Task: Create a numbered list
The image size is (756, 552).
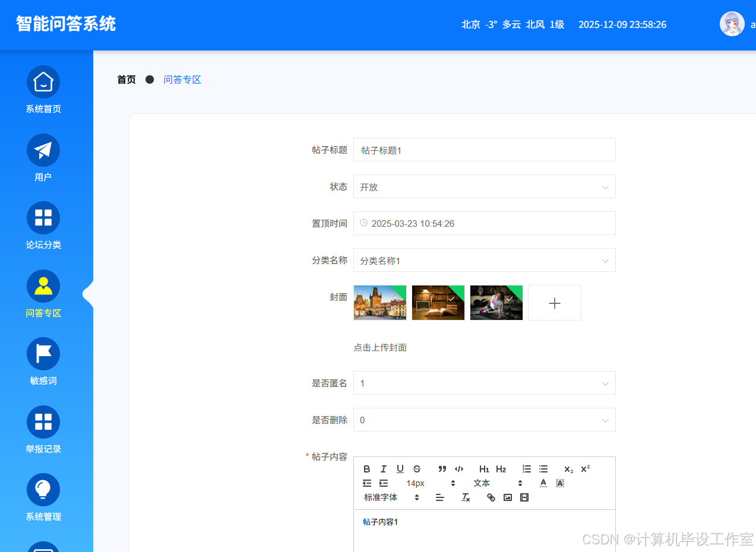Action: point(526,469)
